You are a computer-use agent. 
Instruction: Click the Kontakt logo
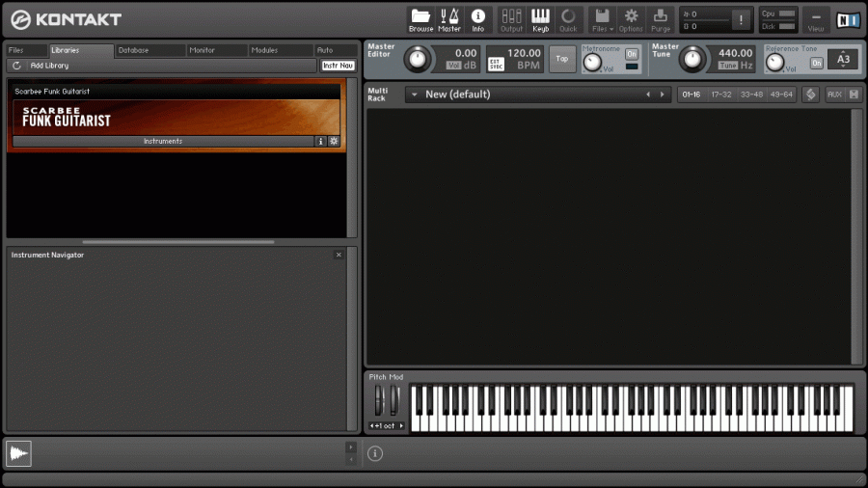point(66,20)
